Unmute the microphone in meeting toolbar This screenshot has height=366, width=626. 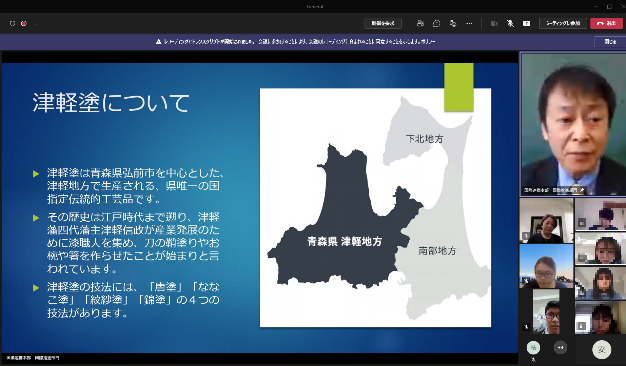click(510, 24)
